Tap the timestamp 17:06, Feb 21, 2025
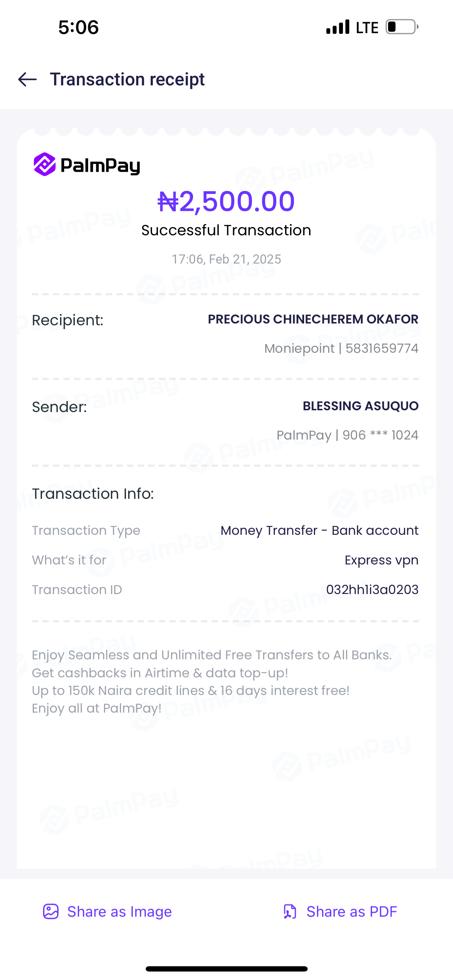 coord(226,259)
